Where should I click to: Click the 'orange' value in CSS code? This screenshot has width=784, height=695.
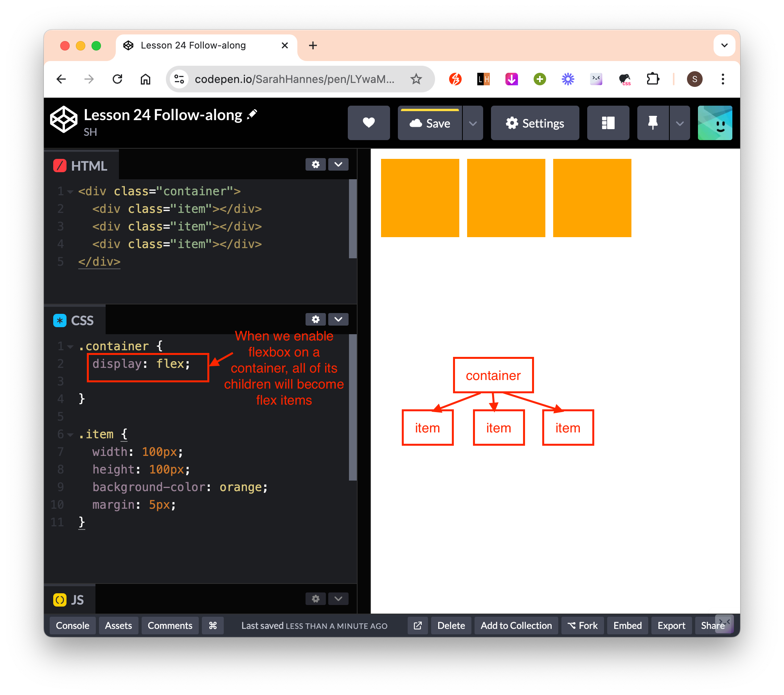241,487
